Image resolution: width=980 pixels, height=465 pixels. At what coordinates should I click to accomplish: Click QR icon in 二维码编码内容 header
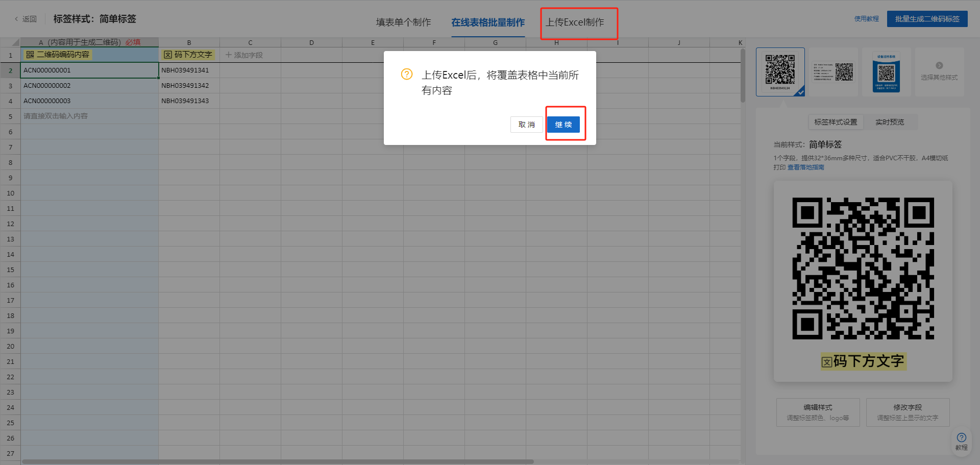point(30,55)
